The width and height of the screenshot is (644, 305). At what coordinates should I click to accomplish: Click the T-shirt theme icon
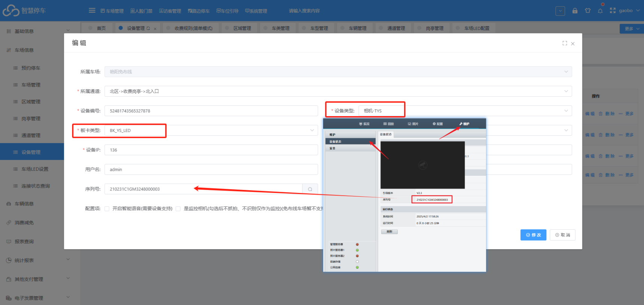[588, 10]
